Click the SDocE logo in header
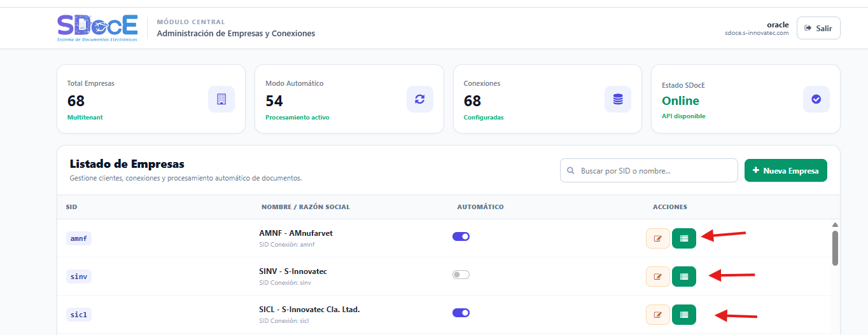Image resolution: width=868 pixels, height=335 pixels. click(97, 28)
